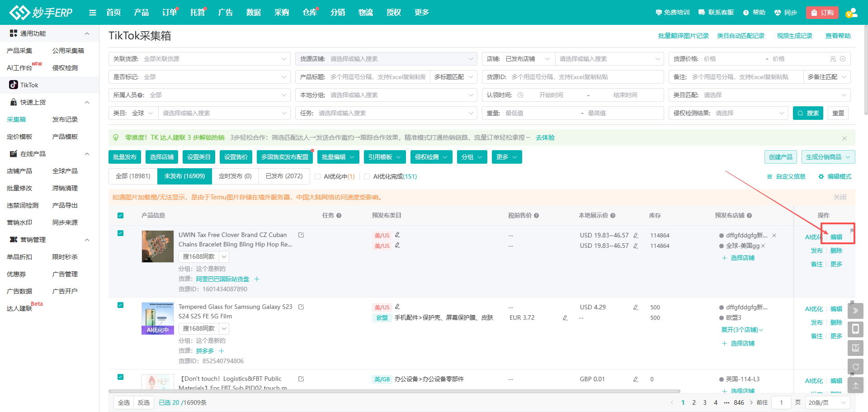The height and width of the screenshot is (412, 868).
Task: Open the title edit icon for UWIN bracelet
Action: (x=301, y=235)
